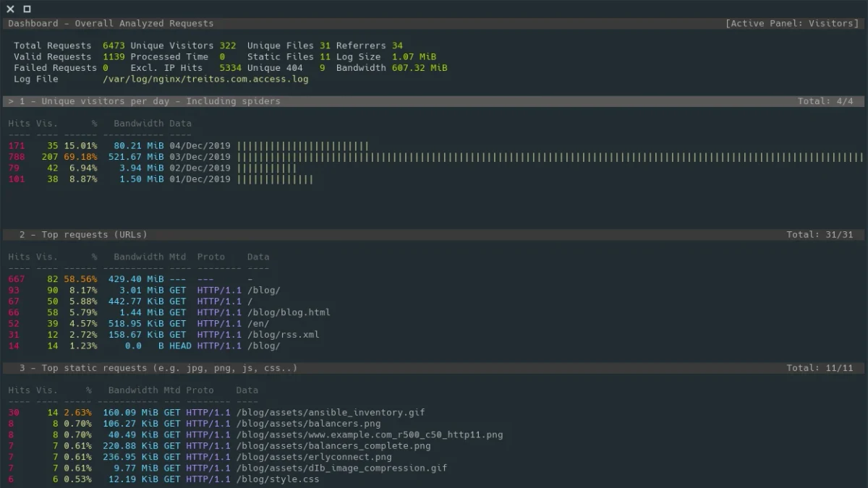
Task: Click the log file path treitos.com.access.log
Action: 205,79
